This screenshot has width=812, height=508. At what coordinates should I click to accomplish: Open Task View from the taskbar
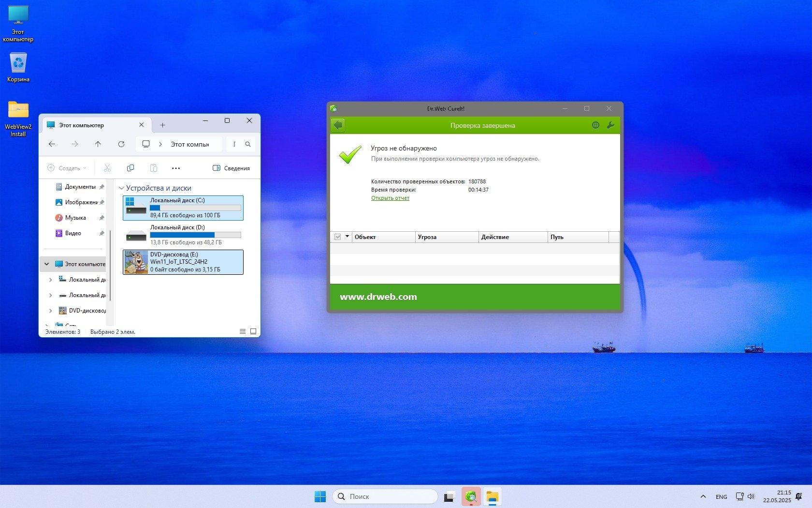pos(449,496)
